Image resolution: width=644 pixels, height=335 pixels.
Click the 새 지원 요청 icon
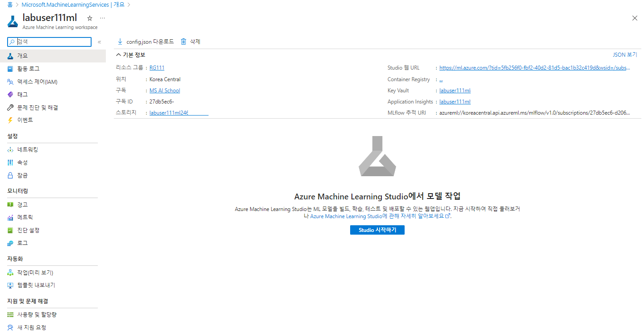[x=10, y=327]
